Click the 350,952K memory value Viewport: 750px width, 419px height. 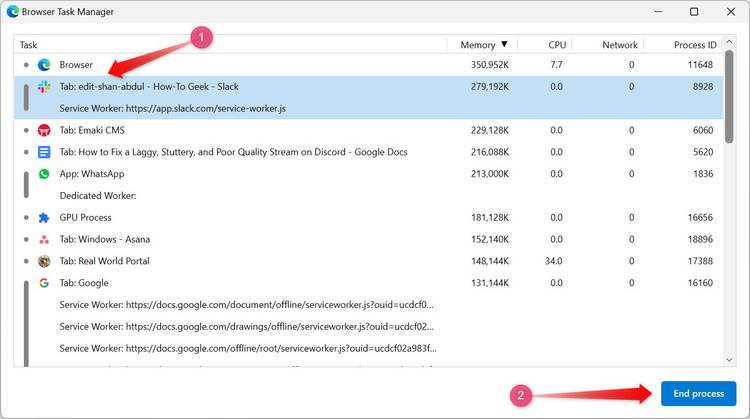pos(490,65)
